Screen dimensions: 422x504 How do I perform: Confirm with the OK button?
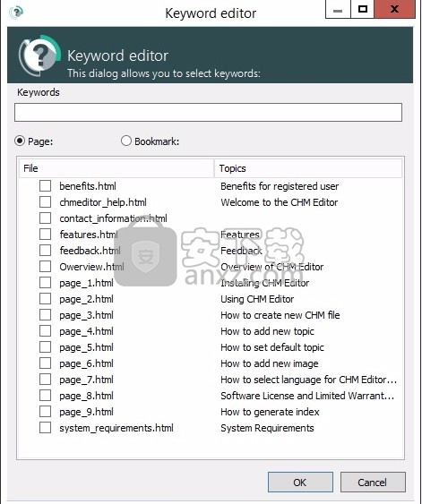(300, 483)
